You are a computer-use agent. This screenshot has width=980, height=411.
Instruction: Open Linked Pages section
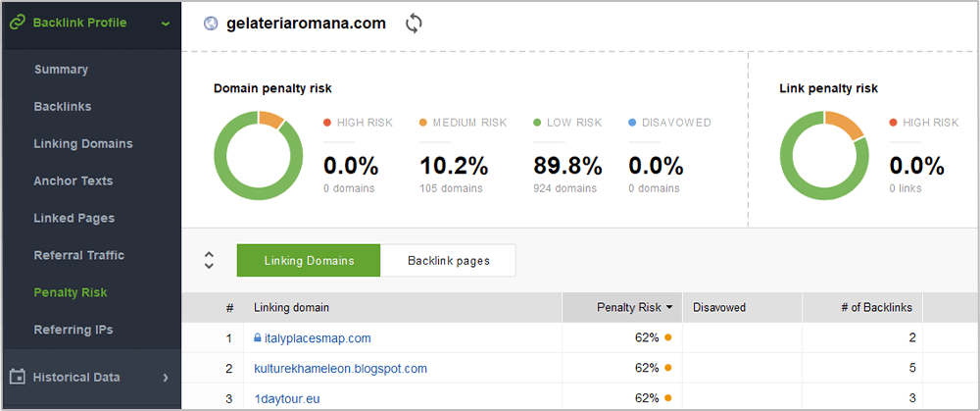(74, 219)
